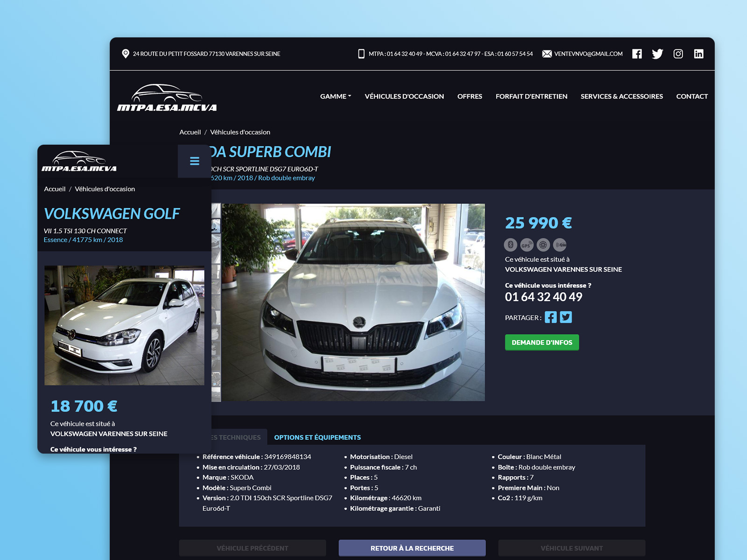The image size is (747, 560).
Task: Click Puissance fiscale : 7 ch entry
Action: coord(383,467)
